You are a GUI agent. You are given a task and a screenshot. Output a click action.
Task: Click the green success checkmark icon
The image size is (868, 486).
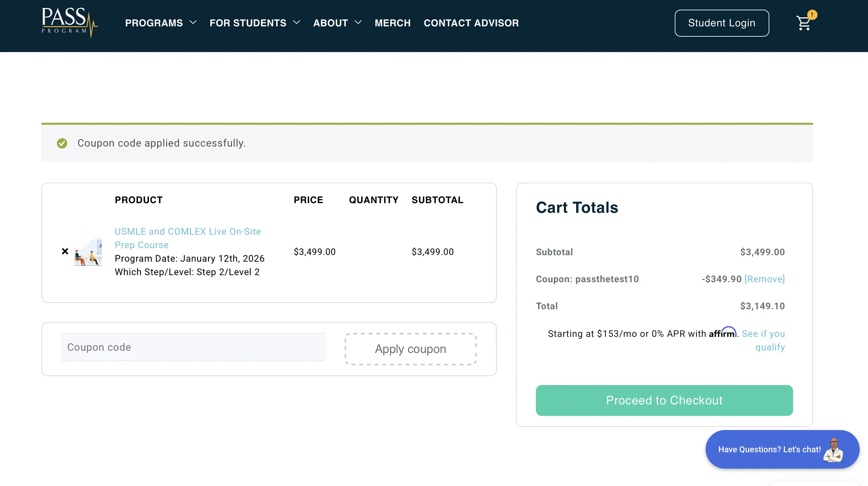tap(62, 143)
